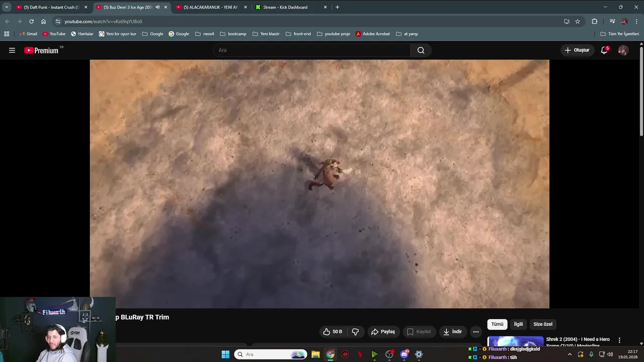644x362 pixels.
Task: Open Netflix from the taskbar
Action: click(360, 354)
